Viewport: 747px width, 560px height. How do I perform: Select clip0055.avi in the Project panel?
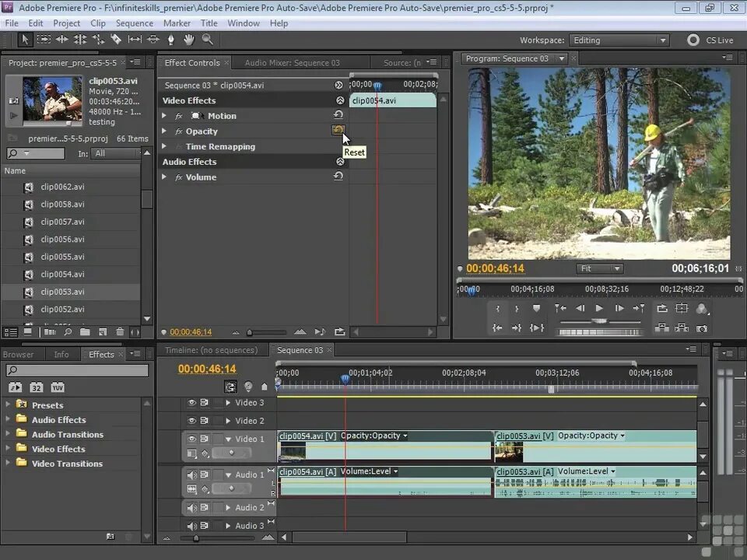click(62, 257)
